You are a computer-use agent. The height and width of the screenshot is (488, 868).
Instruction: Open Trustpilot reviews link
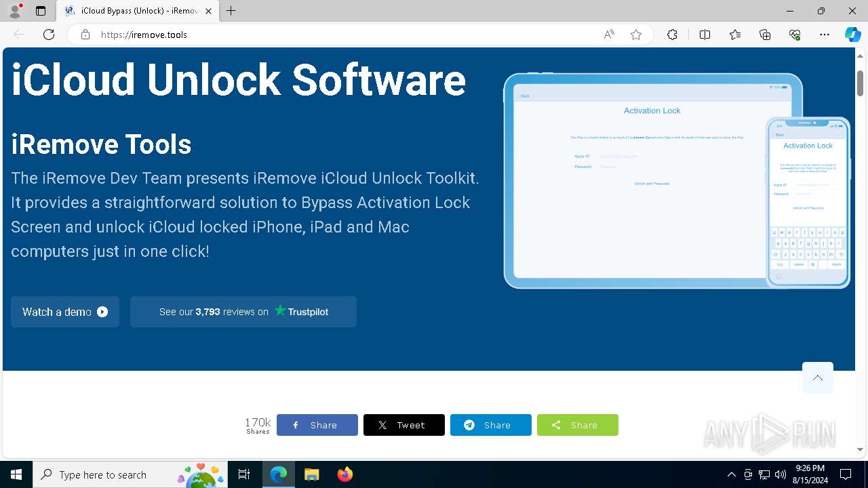[x=243, y=312]
